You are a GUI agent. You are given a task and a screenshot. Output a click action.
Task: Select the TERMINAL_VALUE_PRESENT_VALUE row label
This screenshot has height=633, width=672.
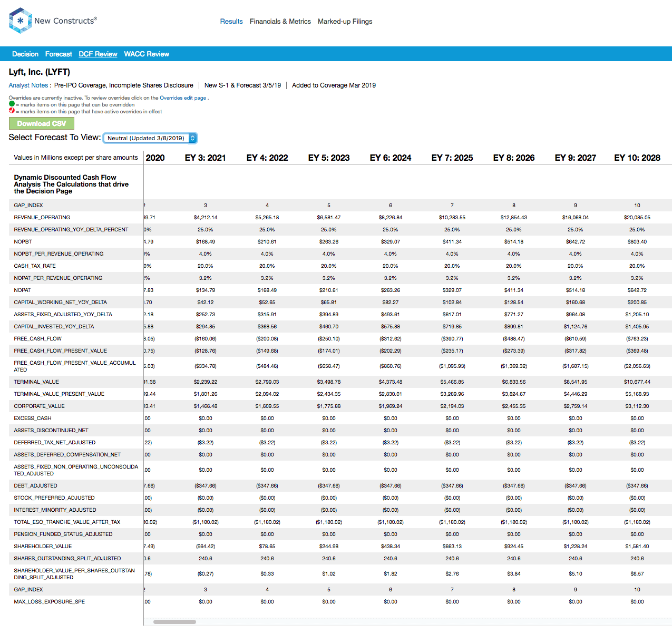[60, 394]
